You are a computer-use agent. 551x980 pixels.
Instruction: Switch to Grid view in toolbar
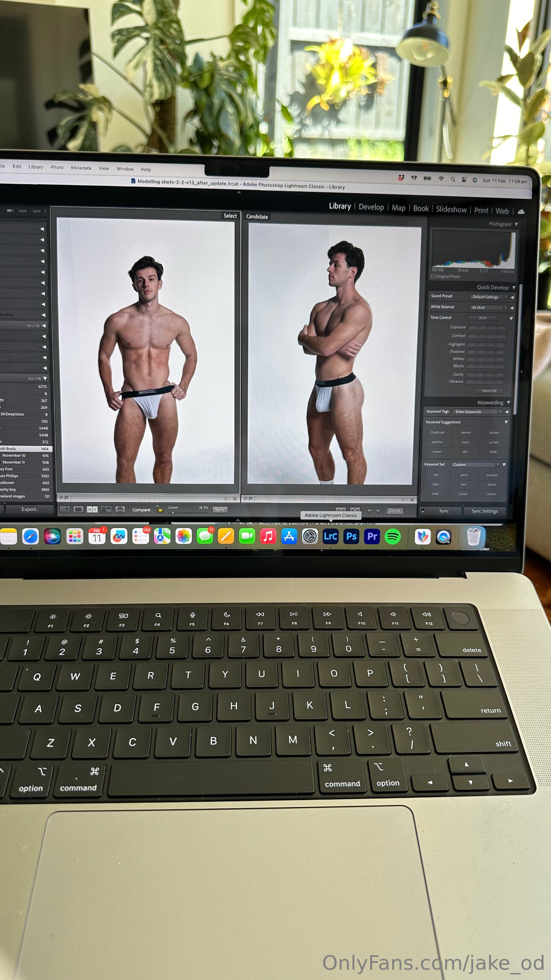click(x=64, y=509)
